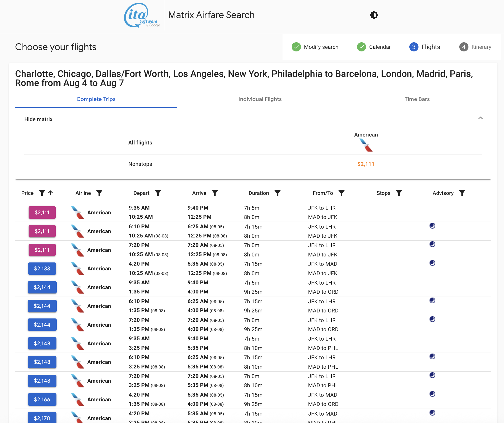Click the Matrix Airfare Search title
The image size is (504, 423).
(x=211, y=15)
